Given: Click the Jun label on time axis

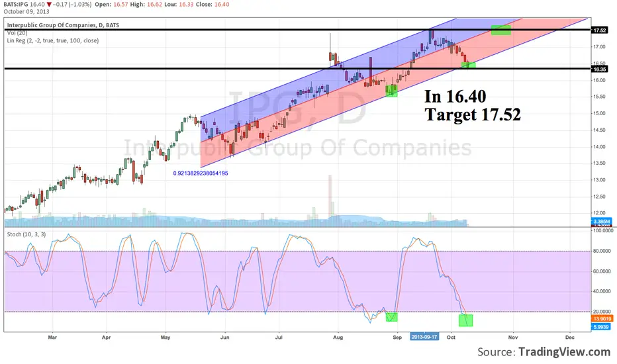Looking at the screenshot, I should pyautogui.click(x=224, y=338).
